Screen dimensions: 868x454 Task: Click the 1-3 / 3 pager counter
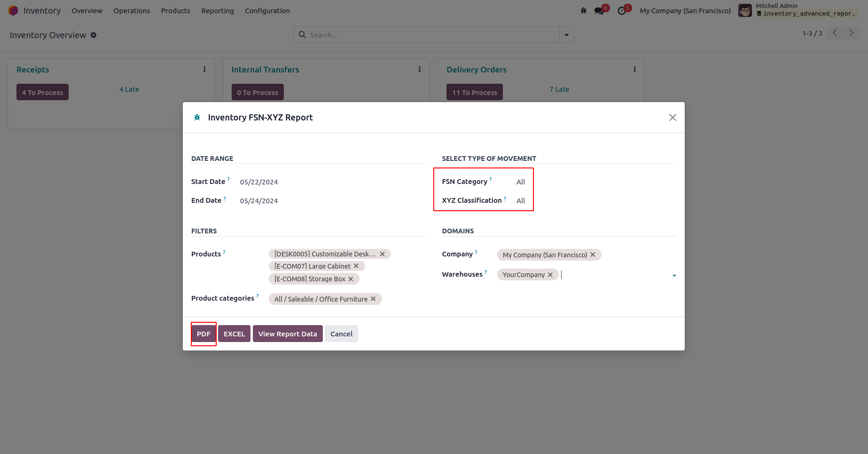point(812,33)
